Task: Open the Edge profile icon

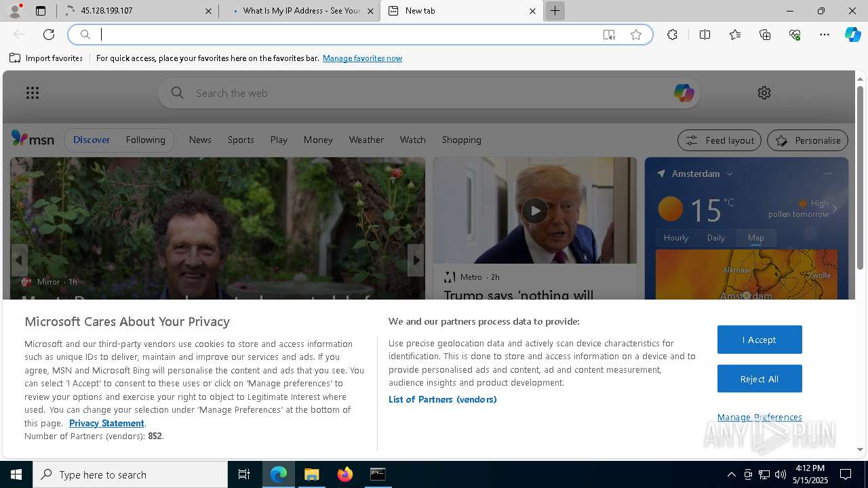Action: pyautogui.click(x=15, y=11)
